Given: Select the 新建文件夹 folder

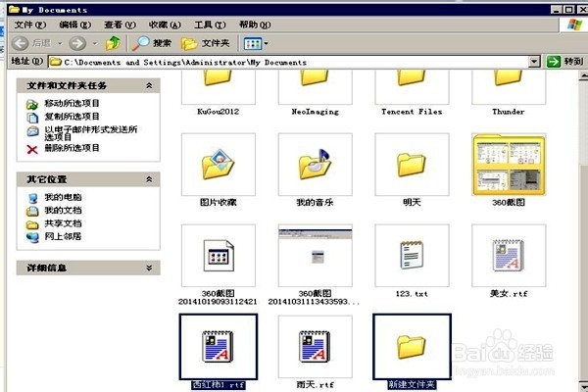Looking at the screenshot, I should (412, 352).
